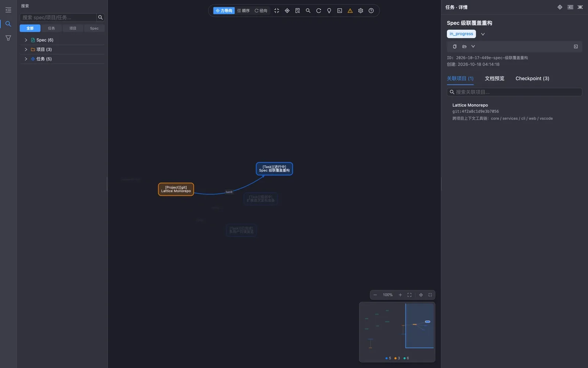Switch to the Checkpoint (3) tab
This screenshot has height=368, width=588.
coord(532,78)
